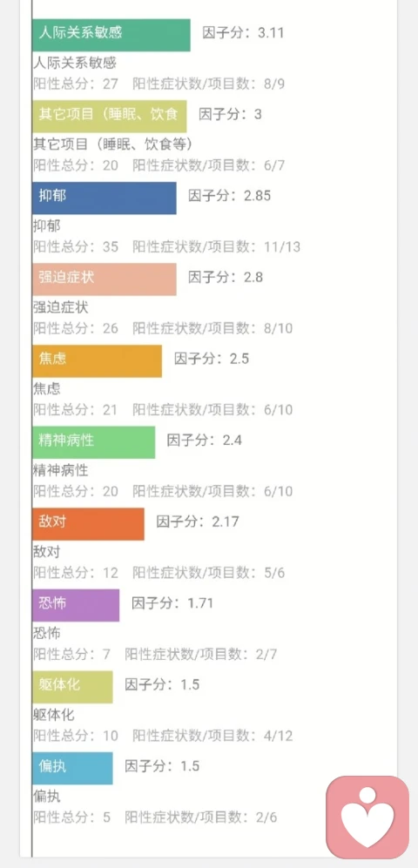Select the blue 抑郁 bar
418x868 pixels.
click(104, 198)
